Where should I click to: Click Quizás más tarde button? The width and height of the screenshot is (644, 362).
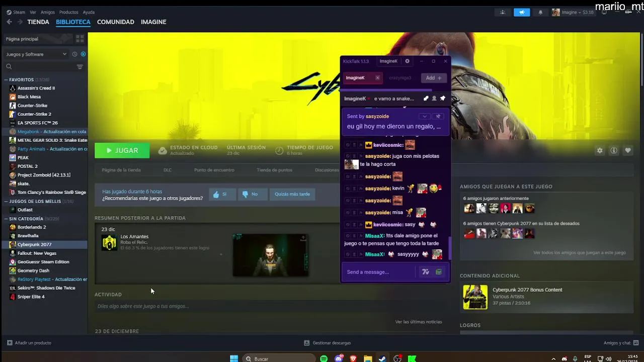(292, 194)
